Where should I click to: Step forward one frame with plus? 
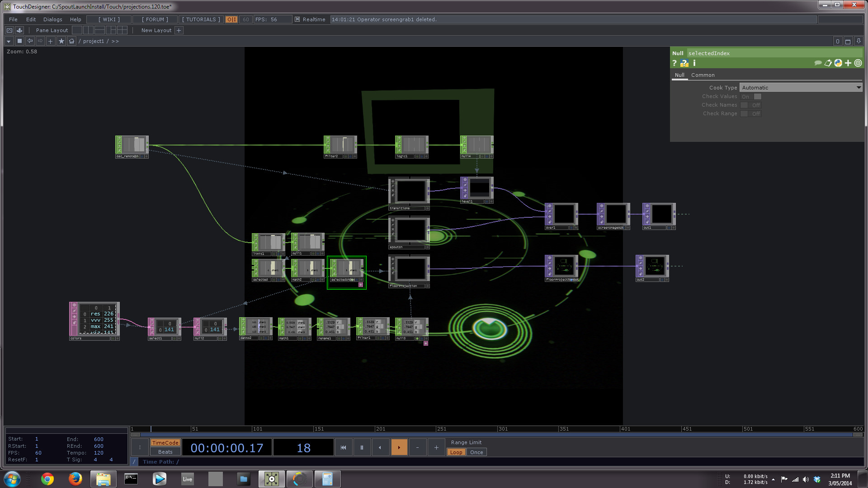tap(436, 448)
